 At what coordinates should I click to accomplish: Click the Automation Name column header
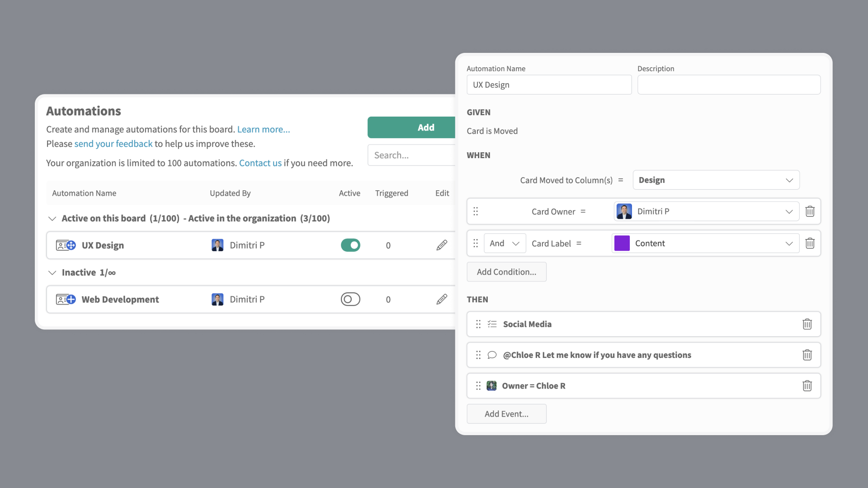[84, 193]
